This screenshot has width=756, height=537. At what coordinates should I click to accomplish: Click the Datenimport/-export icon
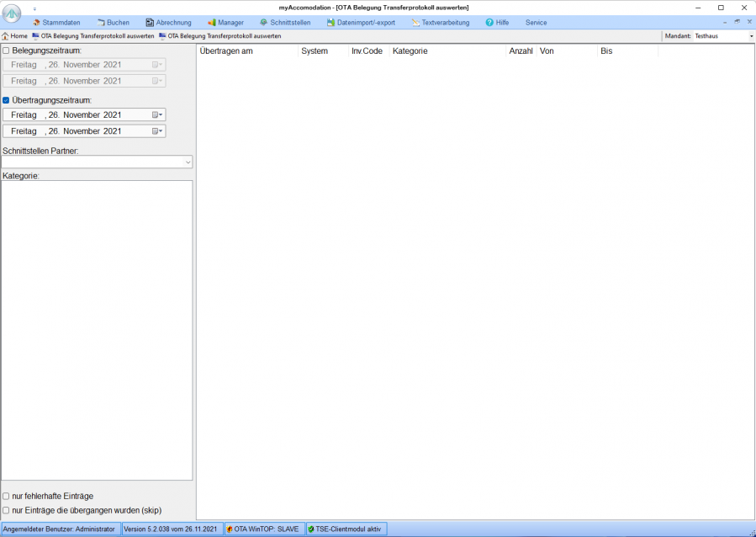point(330,23)
